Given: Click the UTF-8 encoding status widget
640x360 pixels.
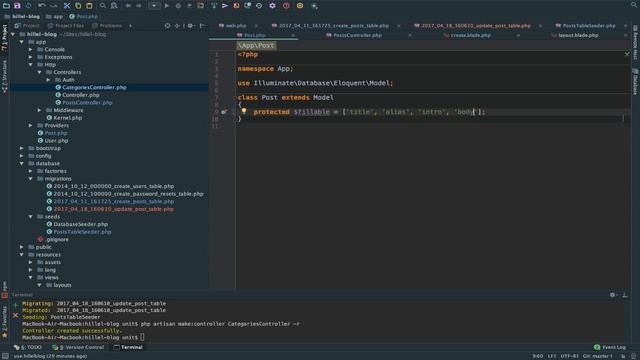Looking at the screenshot, I should pyautogui.click(x=569, y=356).
